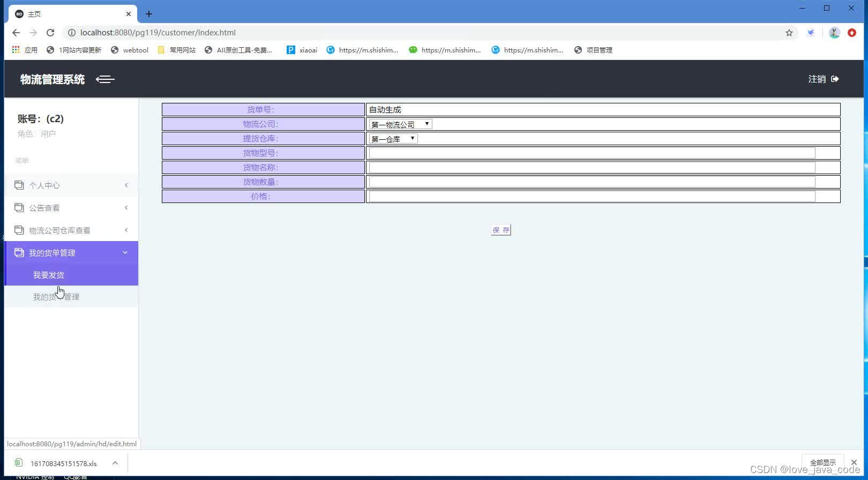868x480 pixels.
Task: Open the 项目管理 bookmark
Action: pos(593,50)
